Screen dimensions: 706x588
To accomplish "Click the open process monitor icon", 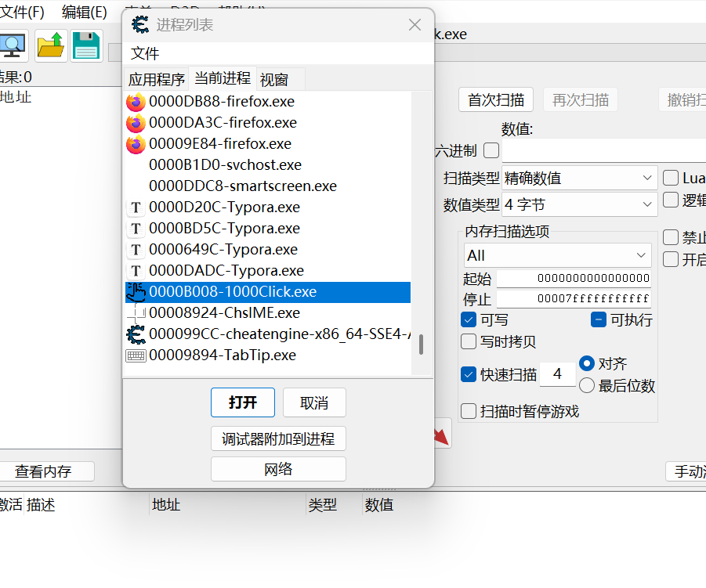I will (13, 46).
